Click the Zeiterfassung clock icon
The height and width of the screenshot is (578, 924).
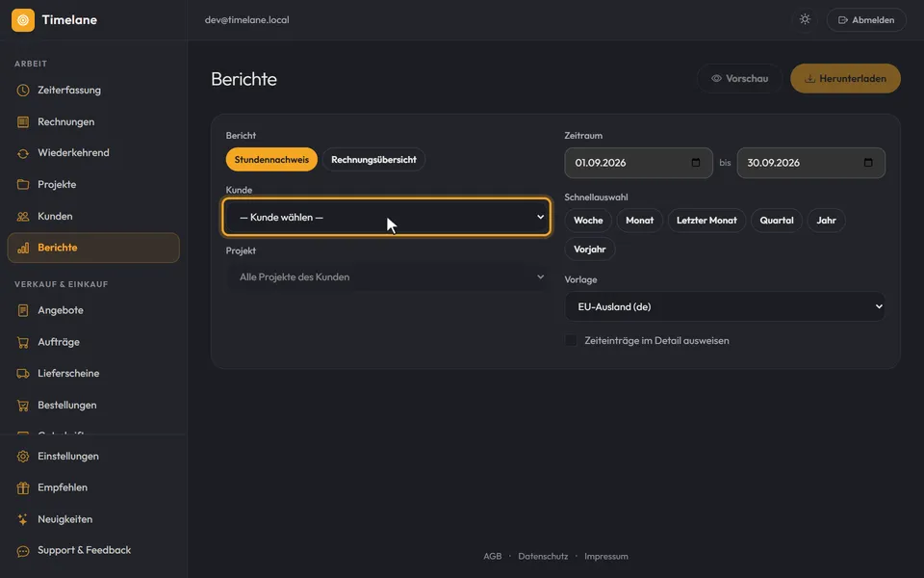tap(23, 91)
